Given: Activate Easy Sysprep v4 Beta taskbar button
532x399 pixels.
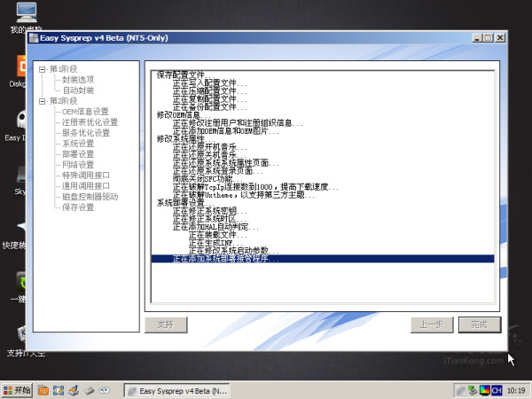Looking at the screenshot, I should coord(176,391).
